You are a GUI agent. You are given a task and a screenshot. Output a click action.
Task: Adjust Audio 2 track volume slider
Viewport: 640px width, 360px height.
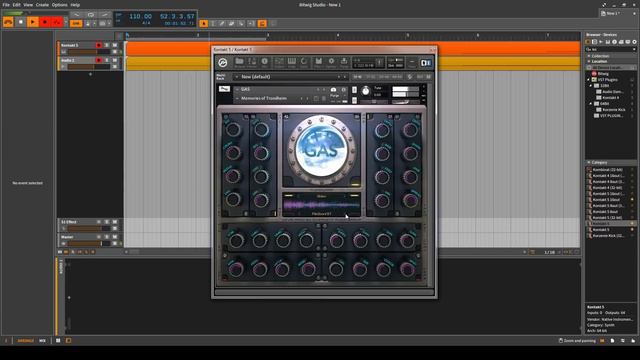pos(89,67)
